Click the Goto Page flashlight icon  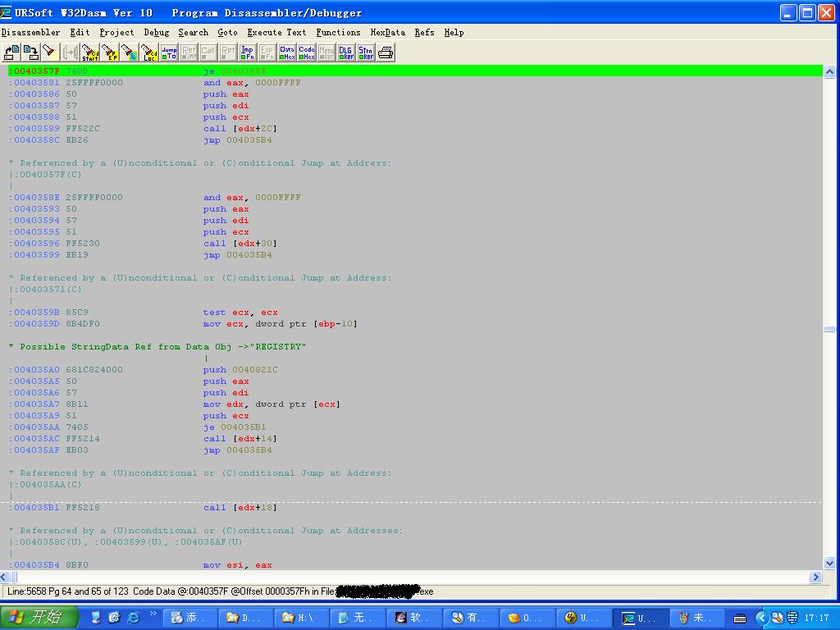[129, 52]
